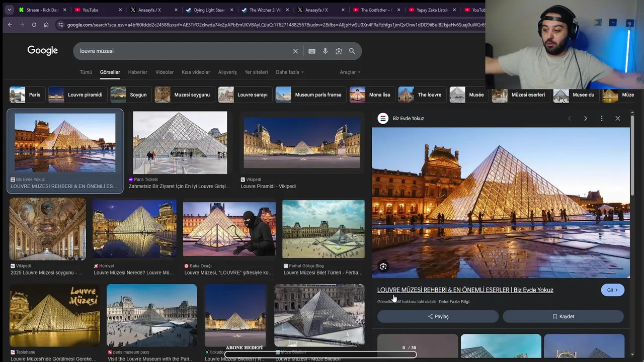Click the browser address bar URL
The height and width of the screenshot is (362, 644).
pos(276,25)
